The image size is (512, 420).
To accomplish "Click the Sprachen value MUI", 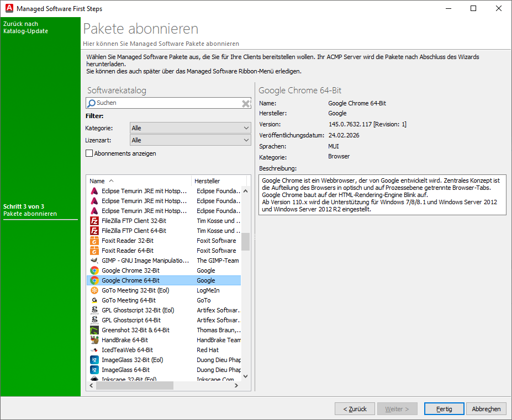I will [x=334, y=146].
